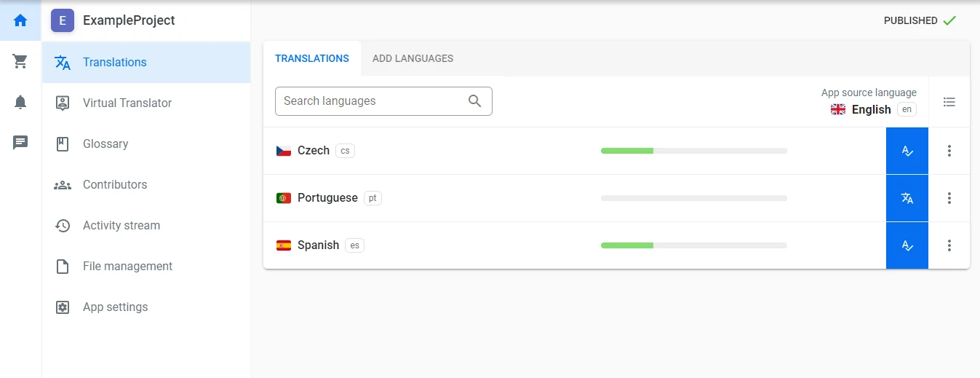Click the File management document icon
The image size is (980, 378).
tap(63, 267)
